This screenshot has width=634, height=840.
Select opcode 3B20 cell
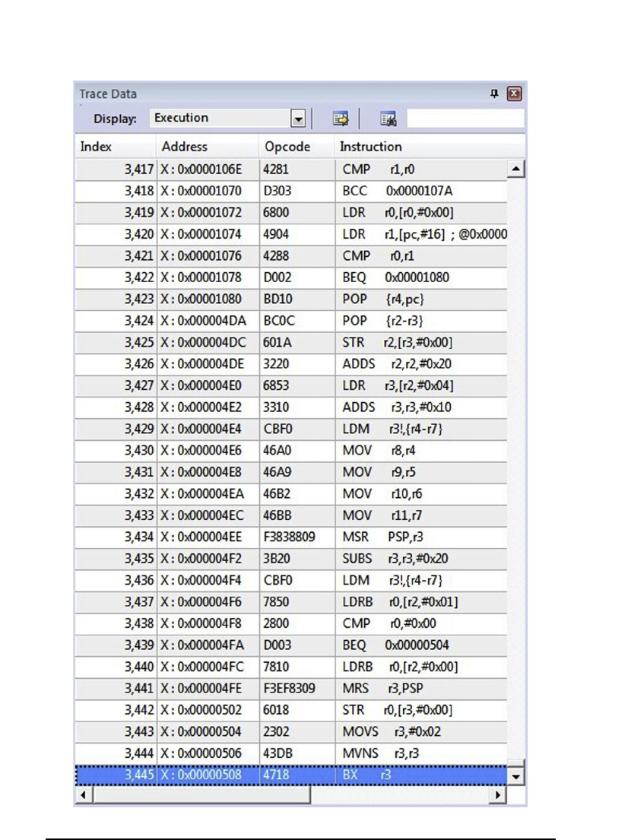(276, 558)
